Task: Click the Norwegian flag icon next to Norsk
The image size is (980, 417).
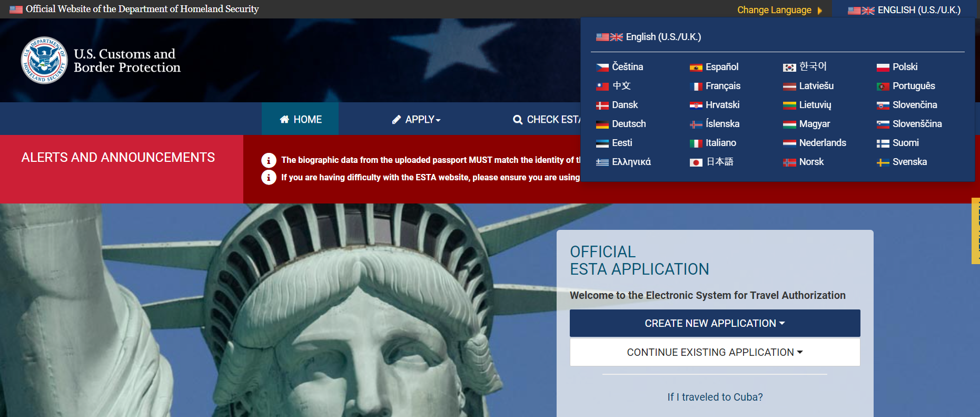Action: point(789,162)
